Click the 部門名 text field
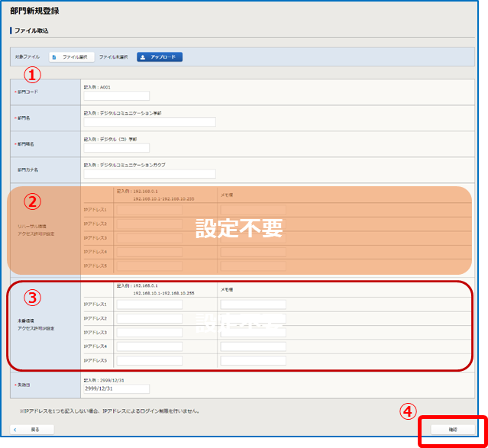This screenshot has width=488, height=448. [x=150, y=122]
